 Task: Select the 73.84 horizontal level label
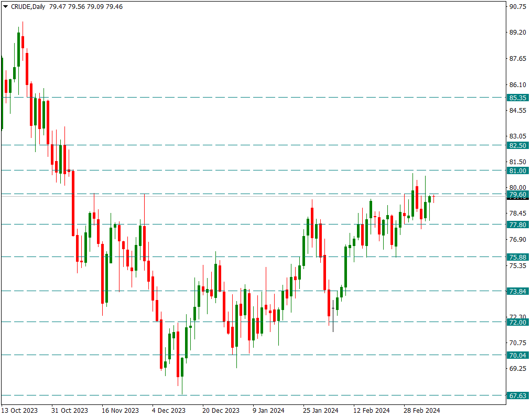(518, 291)
